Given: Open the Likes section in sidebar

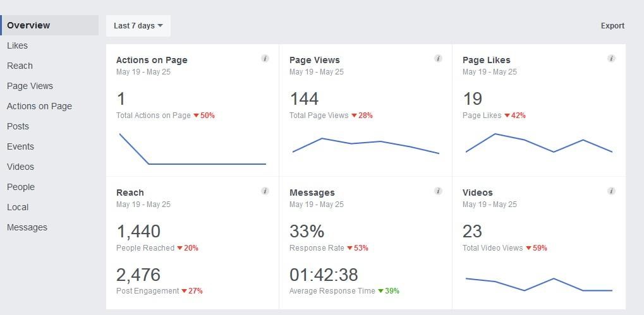Looking at the screenshot, I should click(x=17, y=45).
